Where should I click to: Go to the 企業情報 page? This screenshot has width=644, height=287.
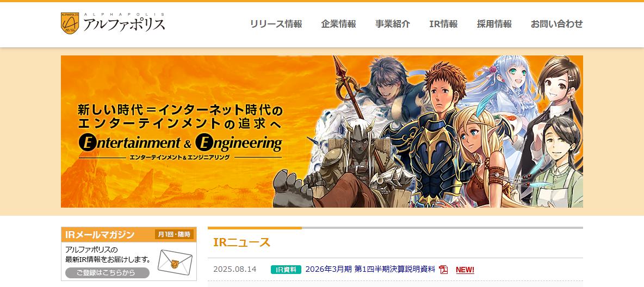pos(338,24)
